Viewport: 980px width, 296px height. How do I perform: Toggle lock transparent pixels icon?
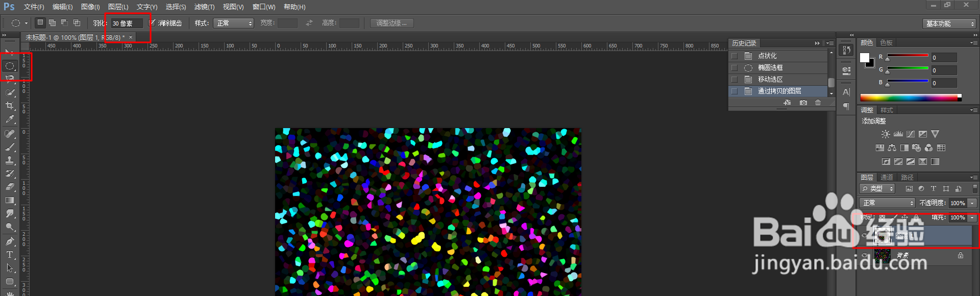pyautogui.click(x=882, y=217)
